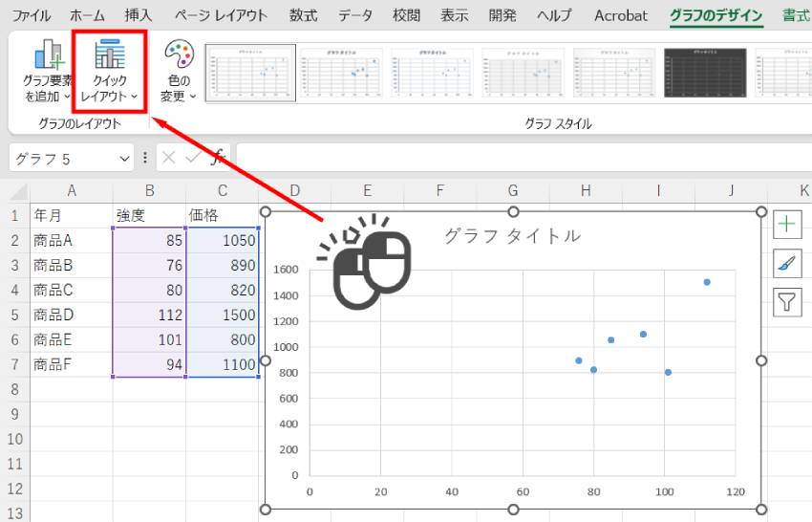Click cell C5 with value 1500
This screenshot has width=812, height=522.
[x=223, y=315]
